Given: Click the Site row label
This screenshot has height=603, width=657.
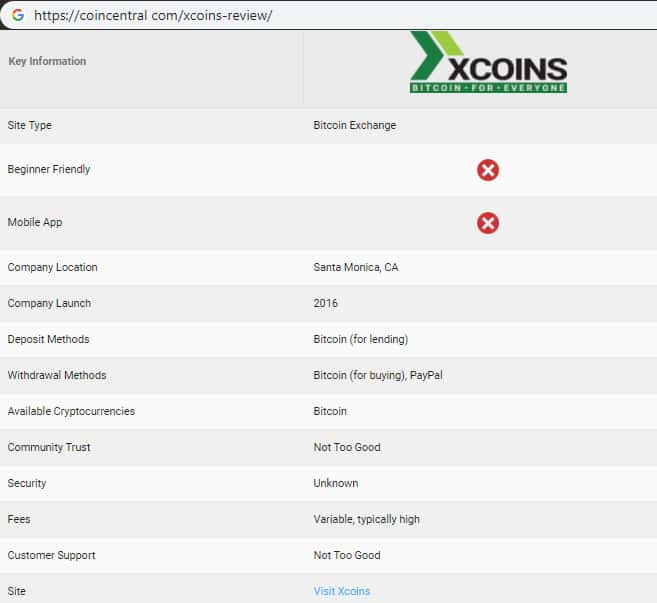Looking at the screenshot, I should tap(17, 591).
